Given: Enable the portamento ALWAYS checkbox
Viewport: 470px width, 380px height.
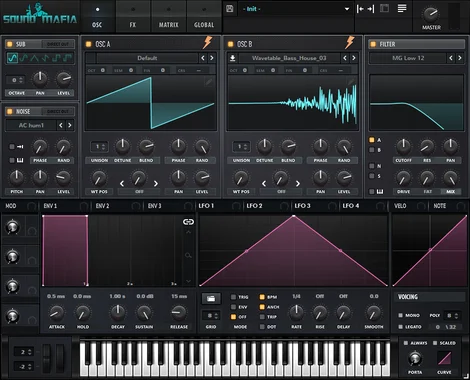Looking at the screenshot, I should 406,343.
